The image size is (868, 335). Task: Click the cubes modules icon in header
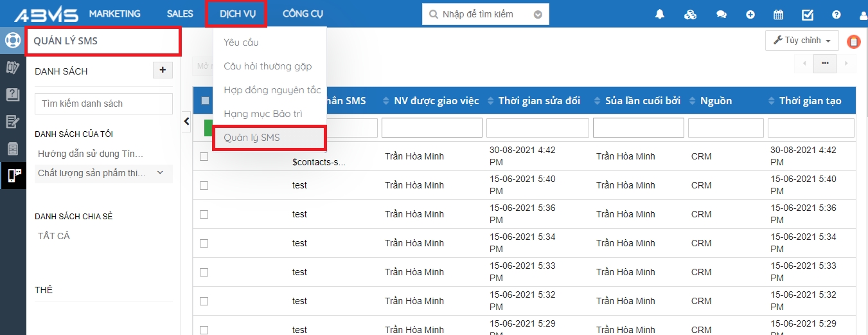(x=691, y=14)
